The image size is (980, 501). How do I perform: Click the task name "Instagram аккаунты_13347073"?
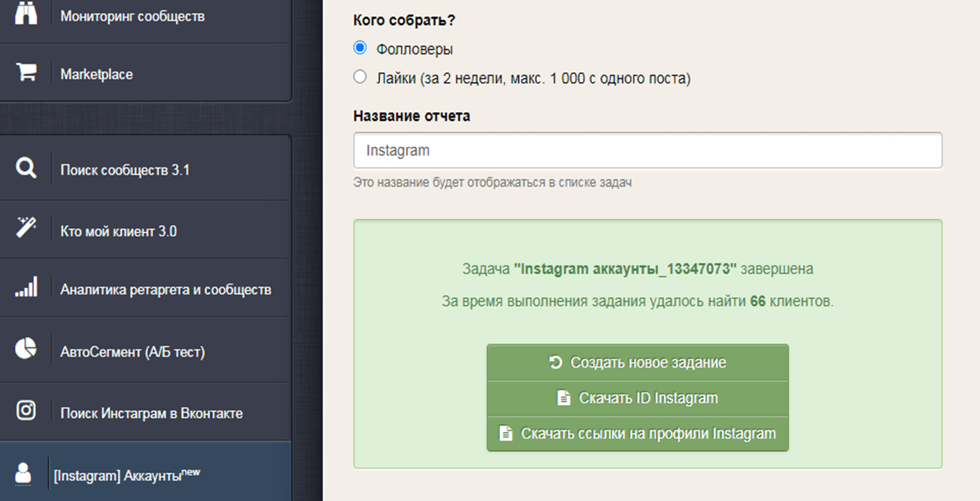[625, 269]
